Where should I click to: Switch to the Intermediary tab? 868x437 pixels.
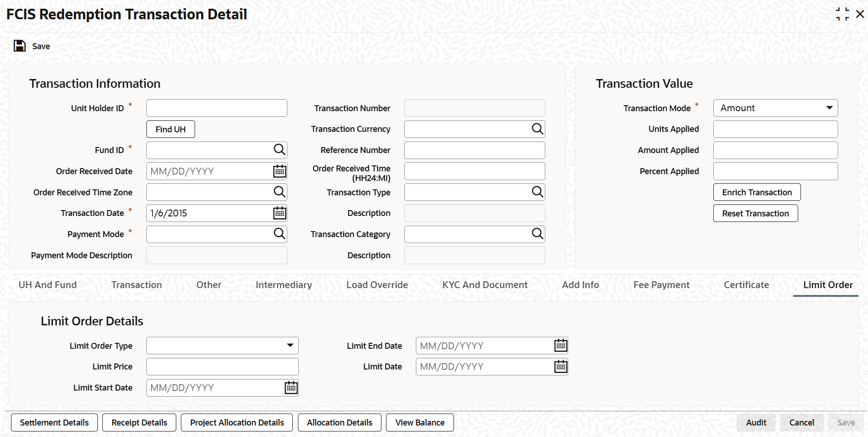pyautogui.click(x=284, y=285)
